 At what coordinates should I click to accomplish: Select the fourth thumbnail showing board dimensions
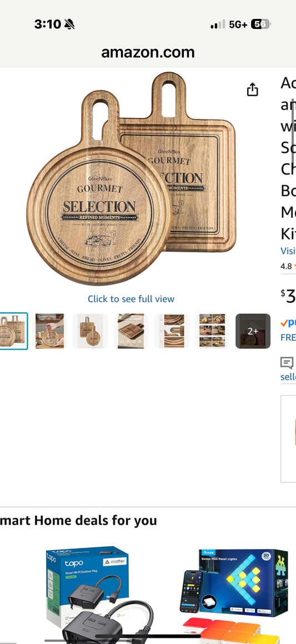(x=131, y=331)
